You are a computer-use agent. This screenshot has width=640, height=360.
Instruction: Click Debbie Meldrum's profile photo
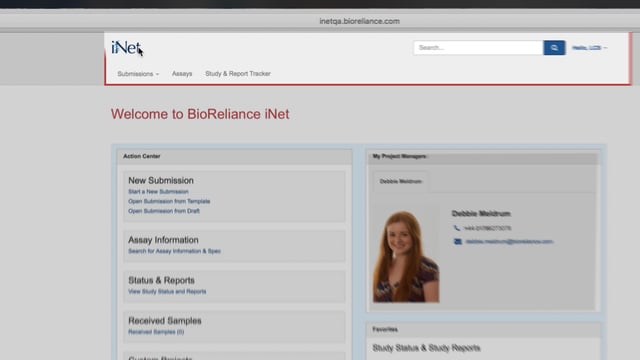click(406, 256)
